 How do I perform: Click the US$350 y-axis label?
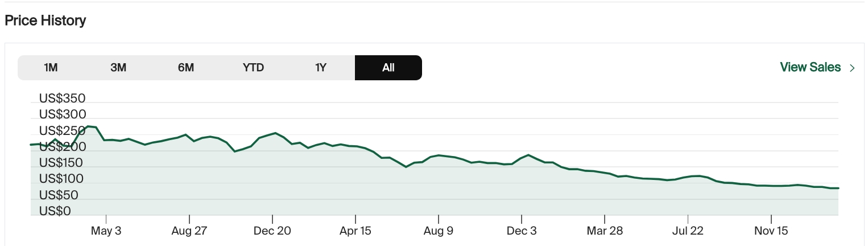tap(62, 99)
